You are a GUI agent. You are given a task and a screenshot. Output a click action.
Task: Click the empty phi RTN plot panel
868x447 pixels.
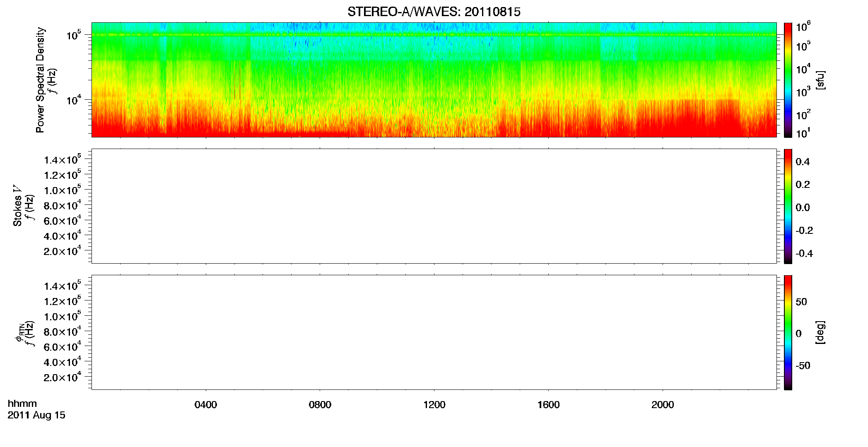[434, 332]
